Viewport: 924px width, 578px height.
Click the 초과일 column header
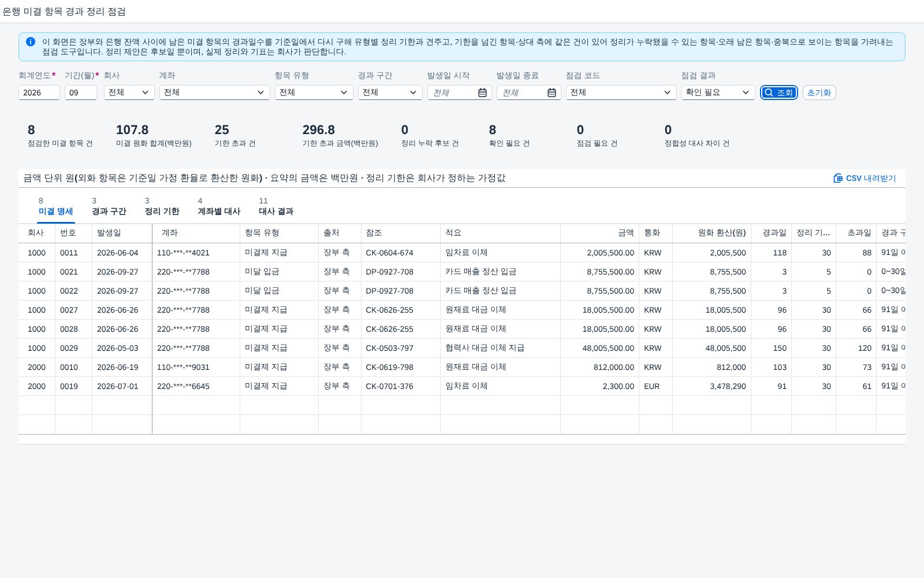856,233
